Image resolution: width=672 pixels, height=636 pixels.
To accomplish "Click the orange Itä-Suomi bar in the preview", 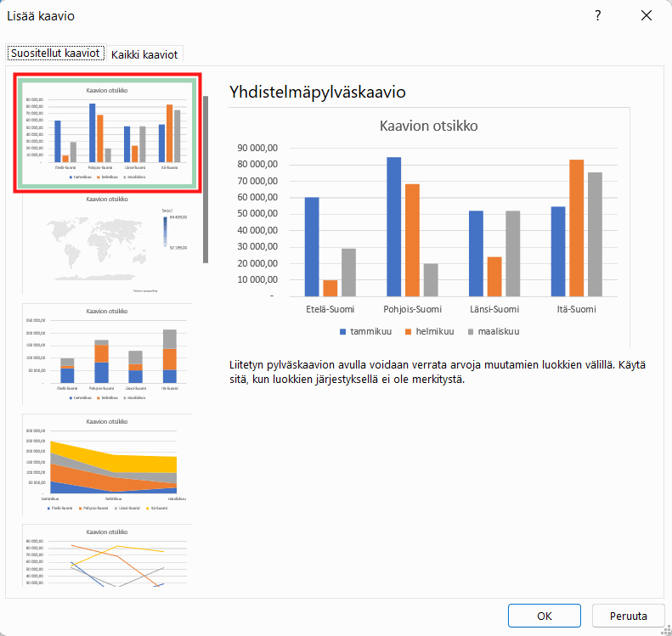I will (x=577, y=228).
